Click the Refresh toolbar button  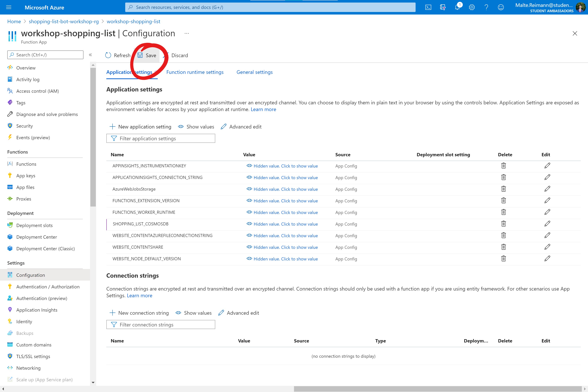(x=118, y=55)
